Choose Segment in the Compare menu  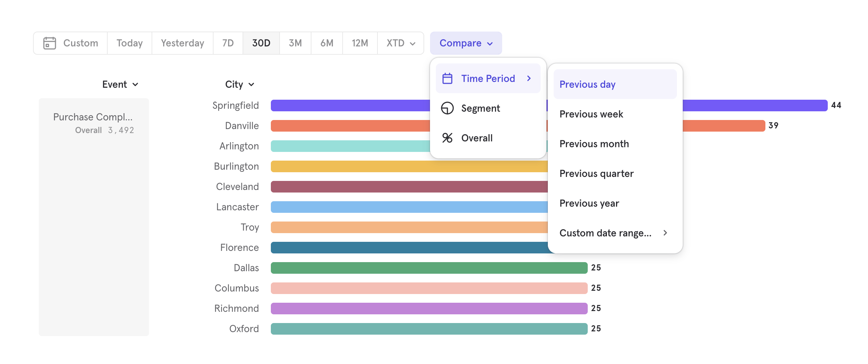click(480, 108)
